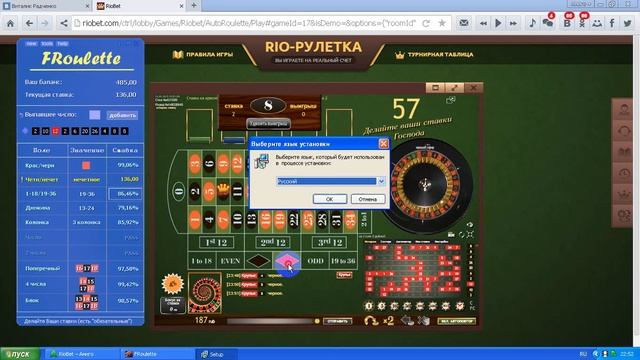Place a bet on the 2nd 12 dozen
This screenshot has height=360, width=640.
click(x=273, y=242)
